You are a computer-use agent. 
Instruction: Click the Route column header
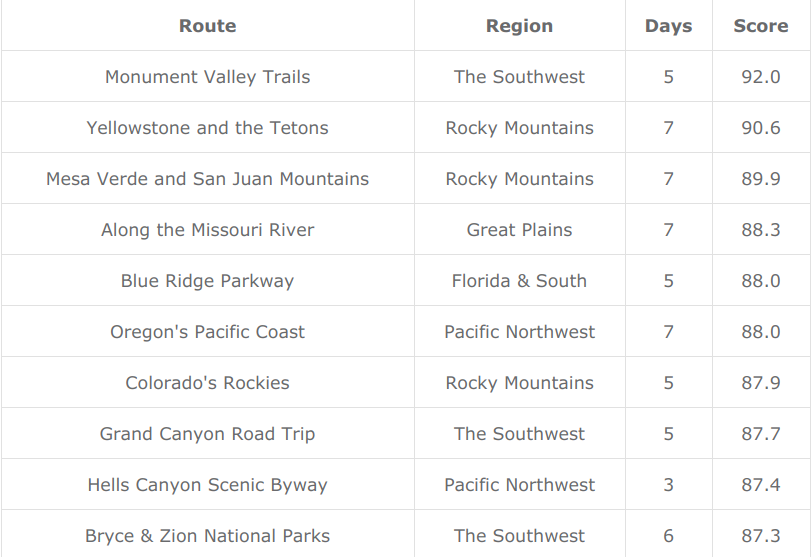coord(207,26)
